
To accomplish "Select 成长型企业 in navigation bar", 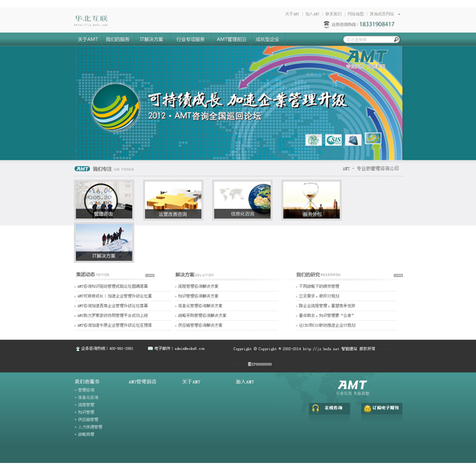I will tap(267, 40).
